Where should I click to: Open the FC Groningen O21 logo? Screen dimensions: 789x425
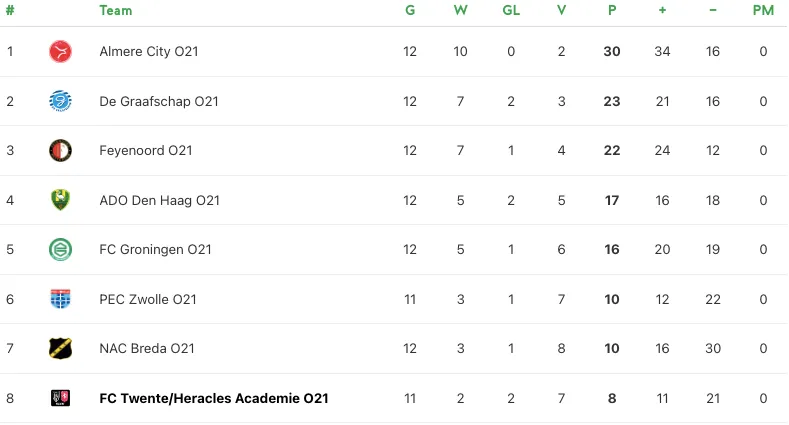61,250
